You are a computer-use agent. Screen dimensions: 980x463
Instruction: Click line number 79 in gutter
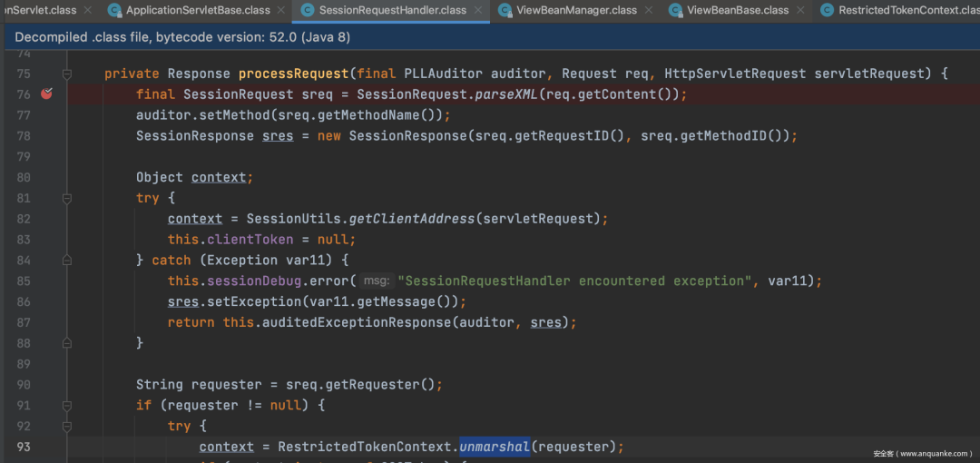tap(23, 156)
